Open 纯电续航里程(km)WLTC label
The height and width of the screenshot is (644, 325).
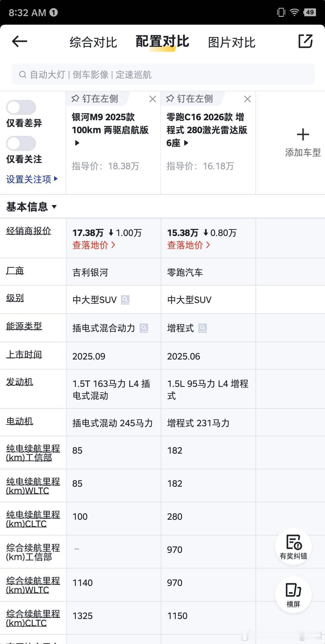pos(33,486)
